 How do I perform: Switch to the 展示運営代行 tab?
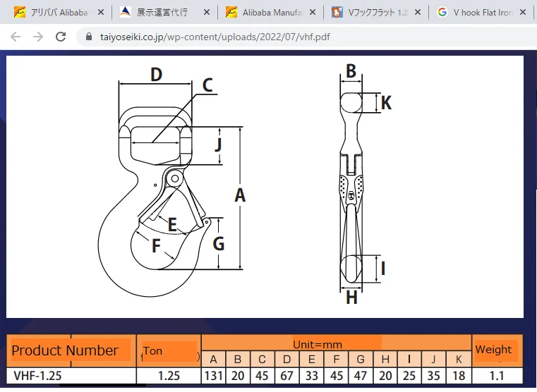coord(162,12)
